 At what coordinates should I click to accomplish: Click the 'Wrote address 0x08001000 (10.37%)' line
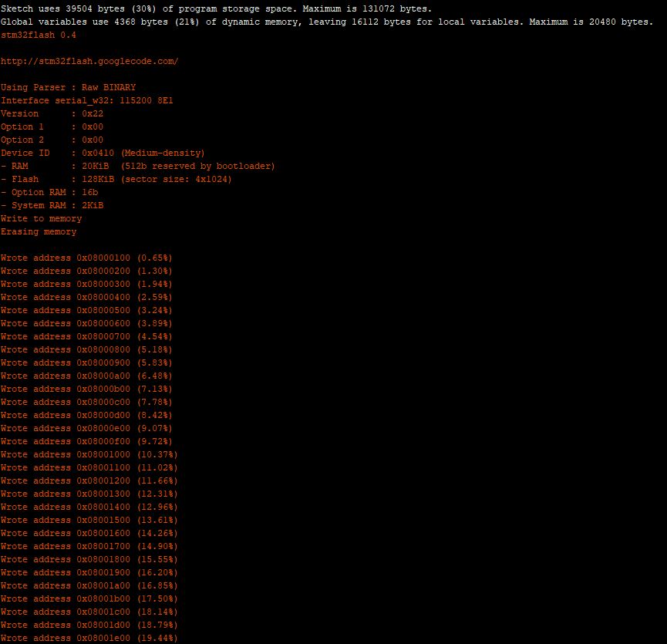[x=89, y=454]
